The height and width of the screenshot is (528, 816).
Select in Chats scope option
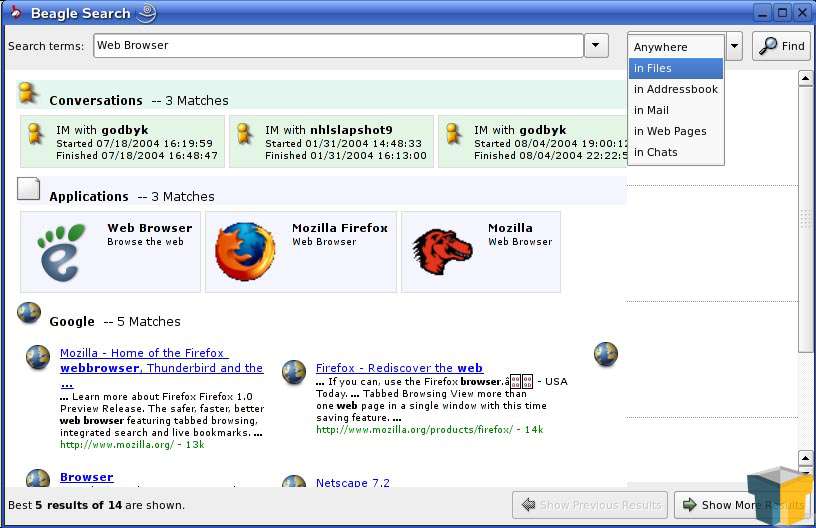click(x=675, y=152)
